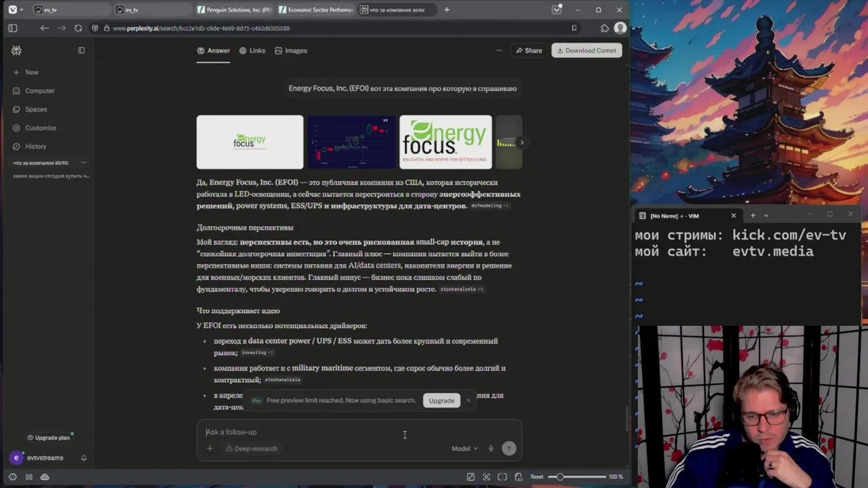Show next image with carousel arrow

pos(521,142)
